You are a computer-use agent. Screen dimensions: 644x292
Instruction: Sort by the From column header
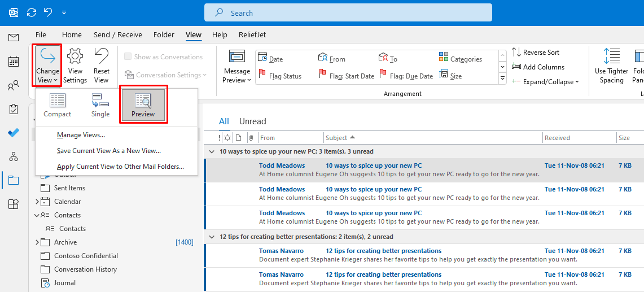[291, 138]
